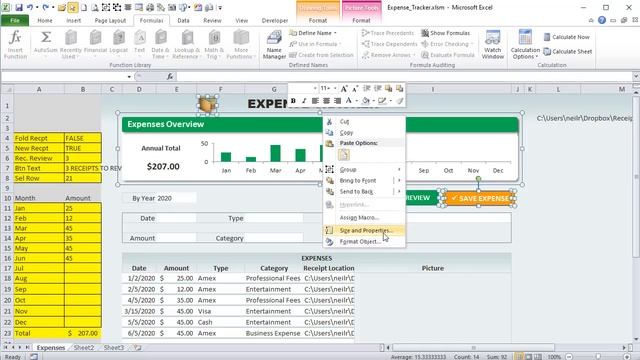The height and width of the screenshot is (360, 640).
Task: Open the Font Color A on mini toolbar
Action: click(349, 100)
